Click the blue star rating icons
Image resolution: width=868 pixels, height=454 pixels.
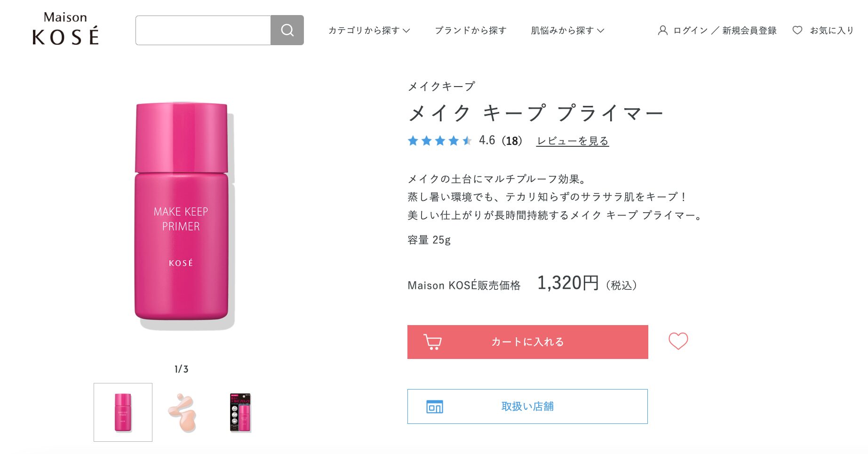click(439, 141)
